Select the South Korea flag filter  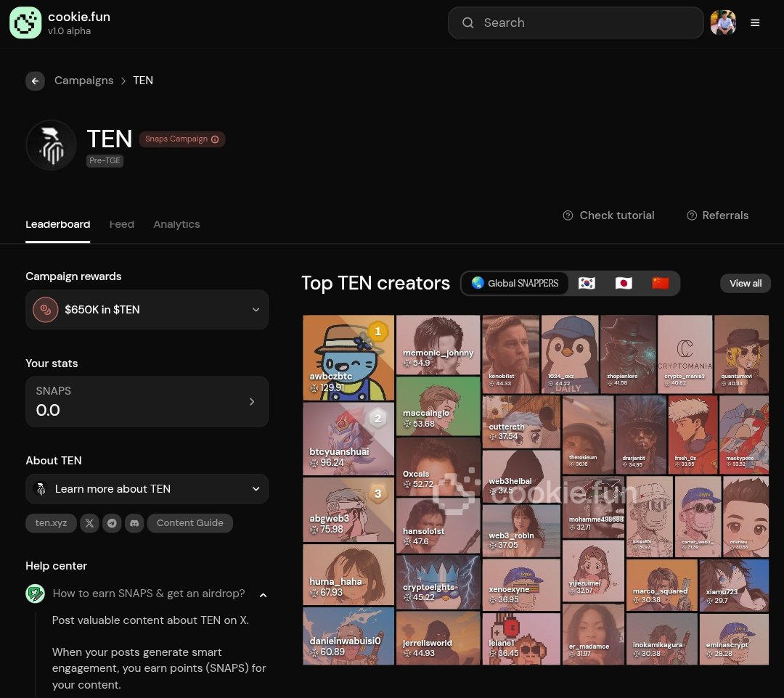pyautogui.click(x=587, y=283)
